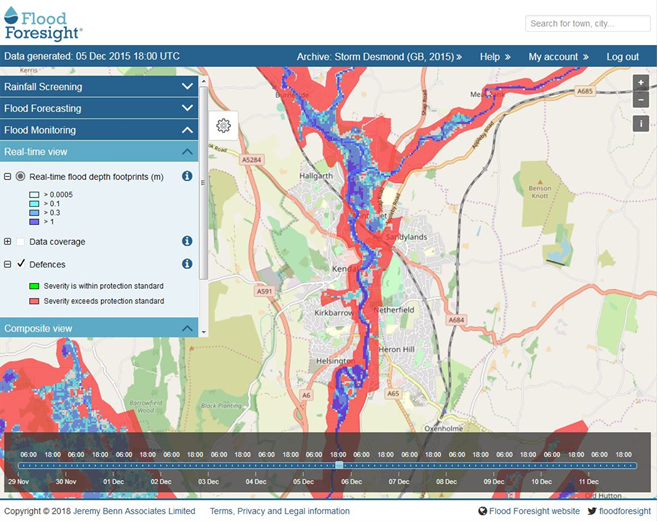658x521 pixels.
Task: Open the map information 'i' button
Action: pyautogui.click(x=641, y=123)
